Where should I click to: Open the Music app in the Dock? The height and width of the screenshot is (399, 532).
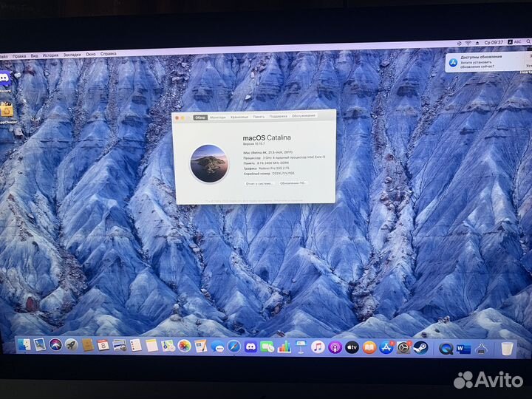coord(318,347)
